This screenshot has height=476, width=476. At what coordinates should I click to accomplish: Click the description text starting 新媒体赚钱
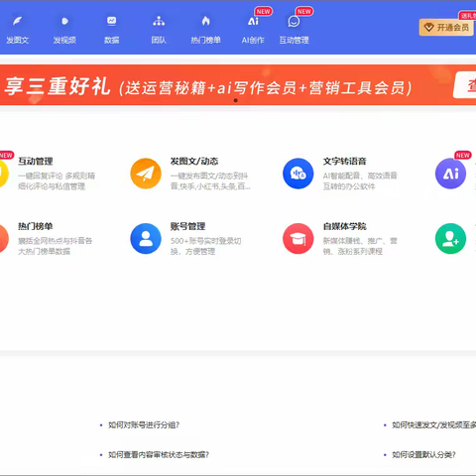click(x=360, y=246)
